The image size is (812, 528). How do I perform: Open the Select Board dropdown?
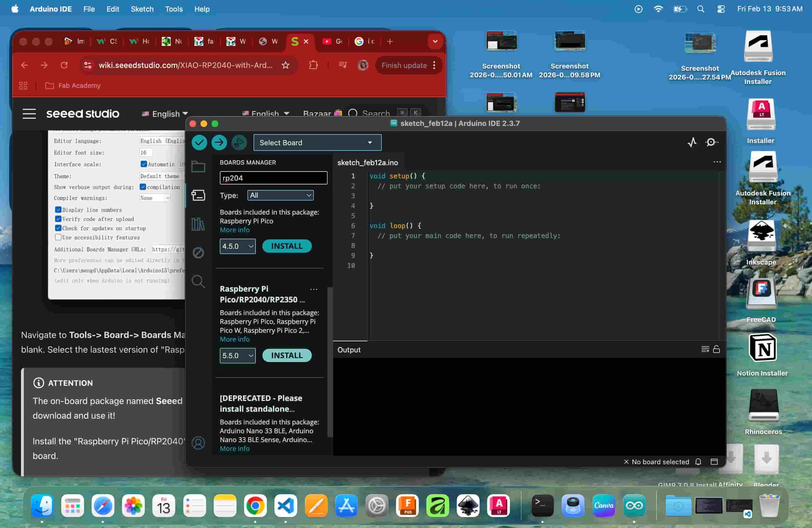click(317, 142)
